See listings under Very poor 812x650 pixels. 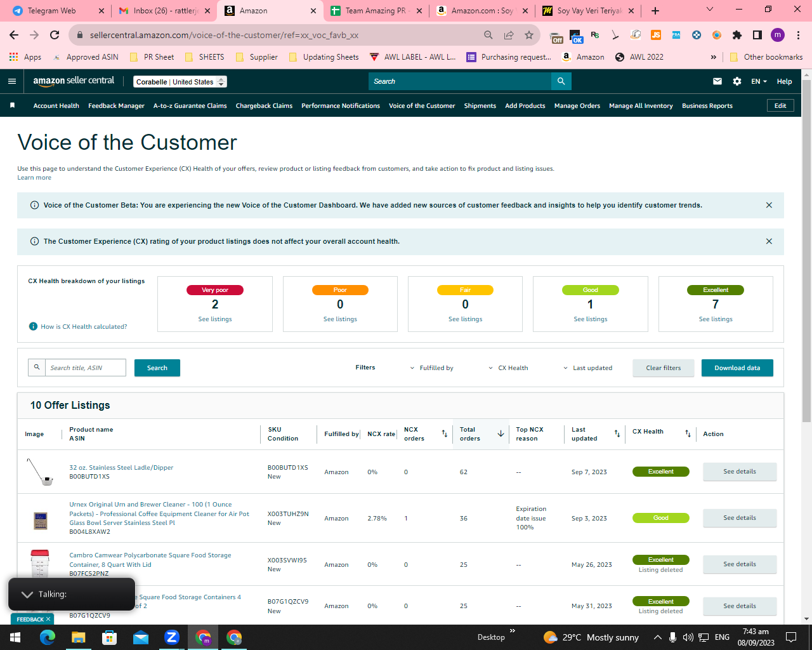(215, 319)
